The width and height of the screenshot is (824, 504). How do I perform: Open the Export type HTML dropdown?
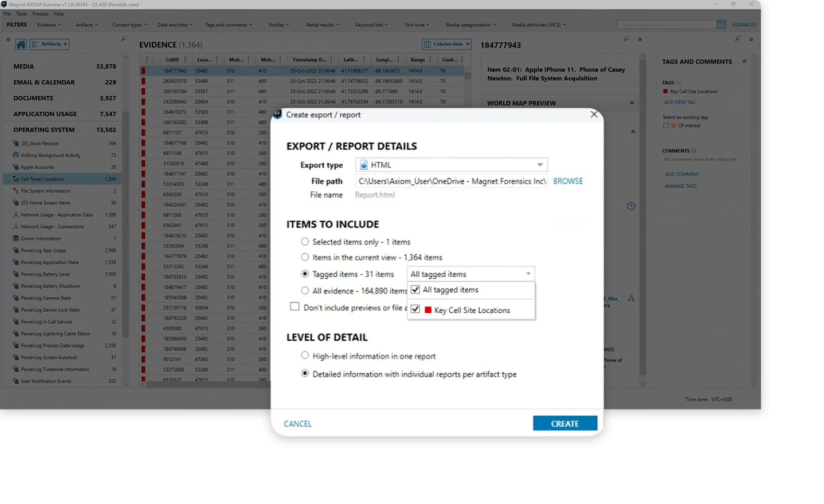coord(452,165)
